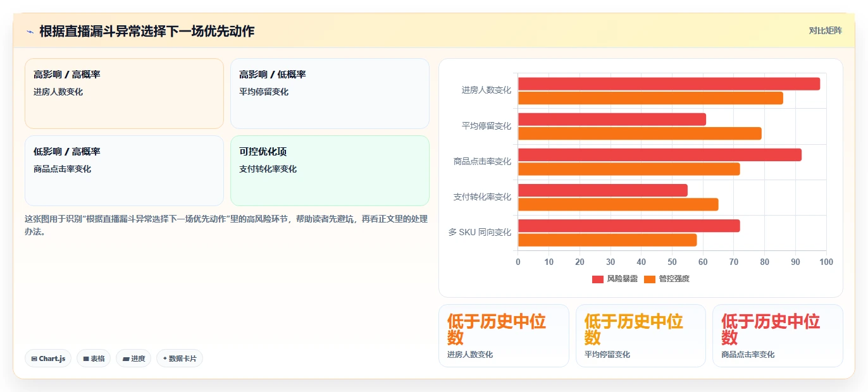The image size is (868, 392).
Task: Click the red bar for 多 SKU 同向变化
Action: point(629,226)
